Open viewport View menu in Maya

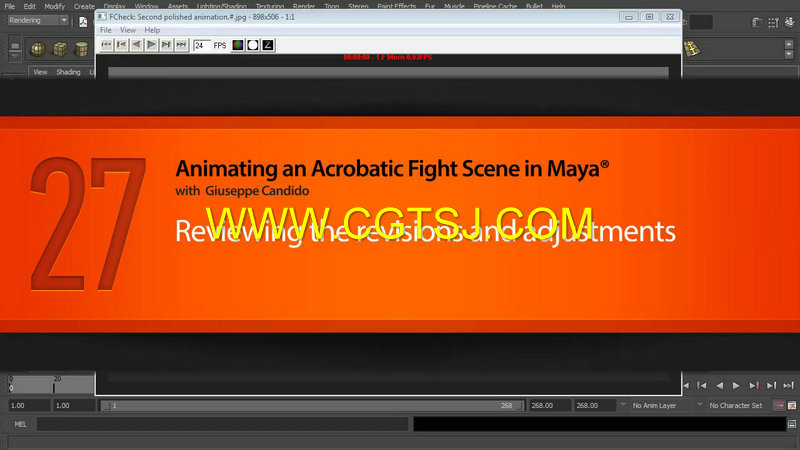[40, 72]
